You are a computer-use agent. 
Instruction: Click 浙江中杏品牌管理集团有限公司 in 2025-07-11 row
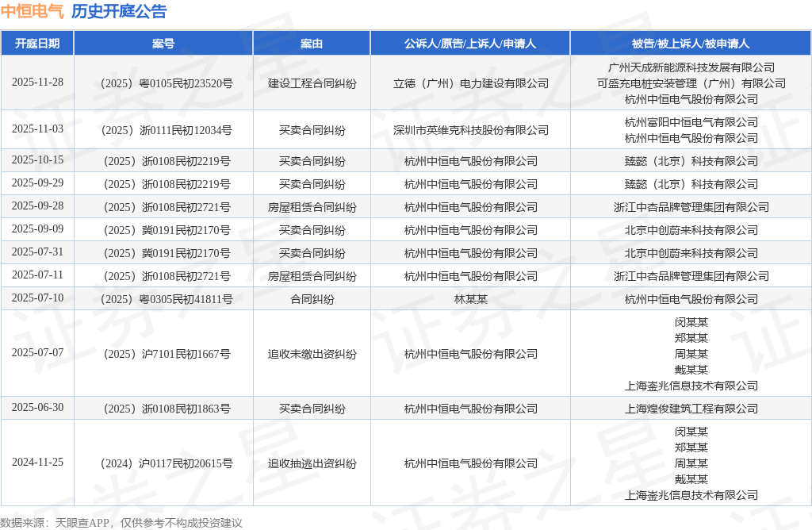pyautogui.click(x=691, y=276)
